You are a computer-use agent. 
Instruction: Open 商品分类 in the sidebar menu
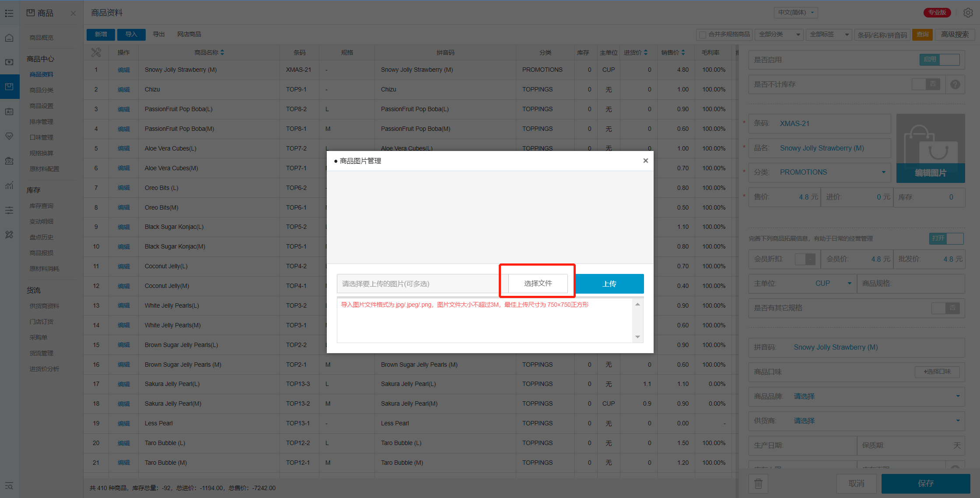tap(42, 90)
